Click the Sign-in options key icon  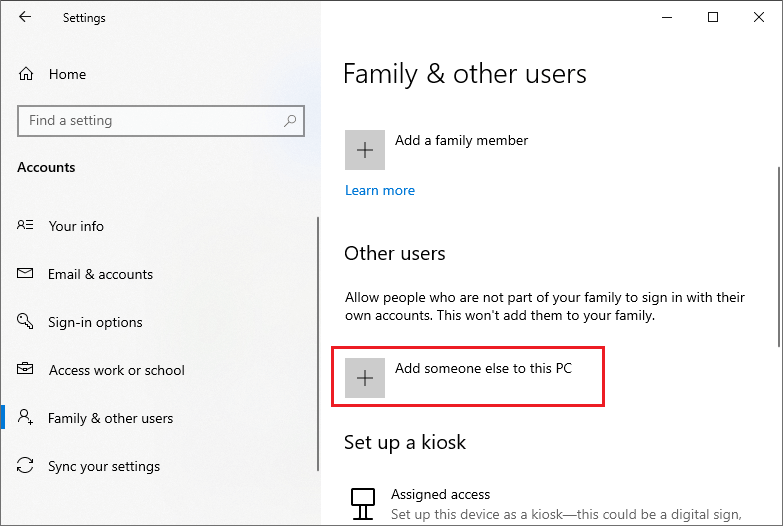25,321
